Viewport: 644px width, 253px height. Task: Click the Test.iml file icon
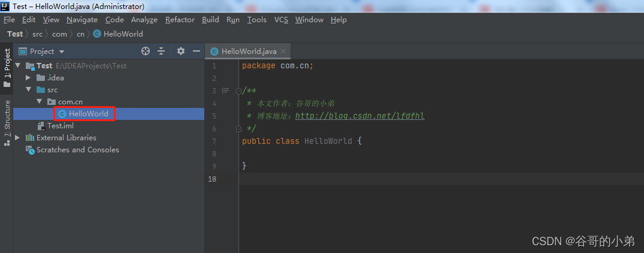[41, 126]
